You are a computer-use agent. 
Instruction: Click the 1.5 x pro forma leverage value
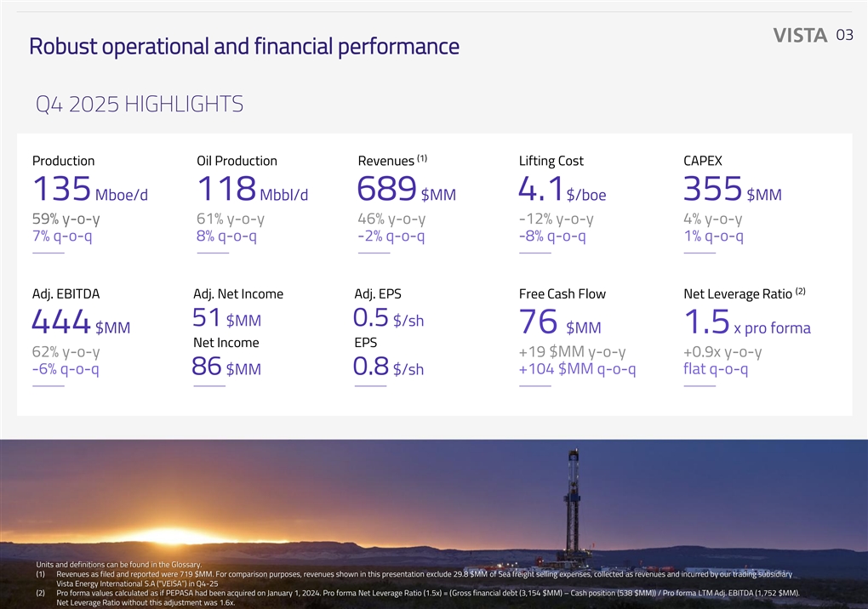pyautogui.click(x=746, y=323)
